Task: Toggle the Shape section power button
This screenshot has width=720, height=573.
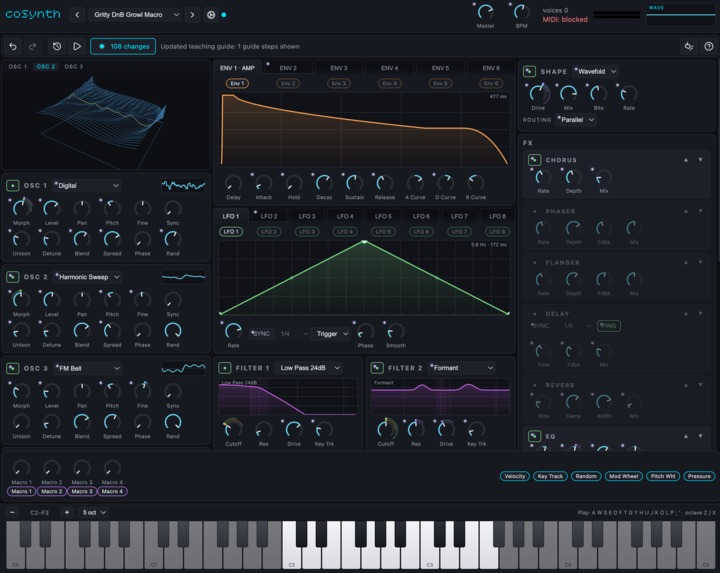Action: (529, 72)
